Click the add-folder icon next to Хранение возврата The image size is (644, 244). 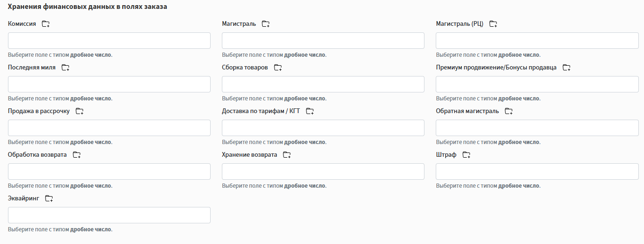tap(287, 155)
